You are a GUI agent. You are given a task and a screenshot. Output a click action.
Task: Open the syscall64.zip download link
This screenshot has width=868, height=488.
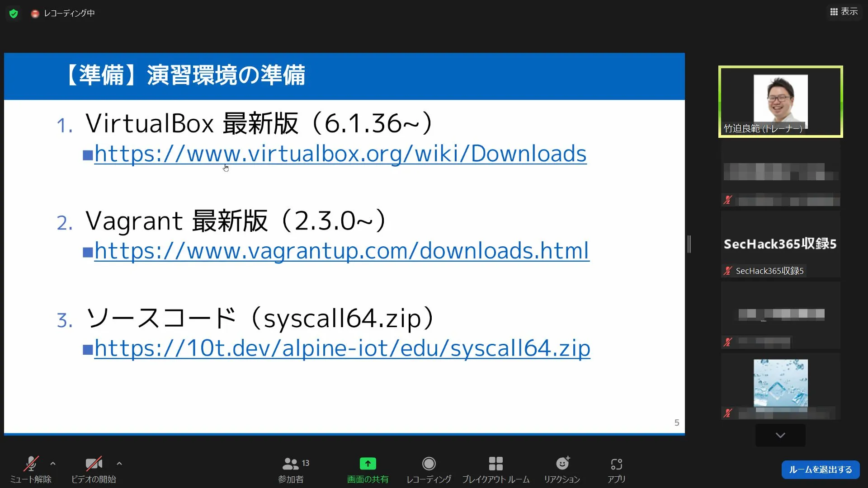[x=342, y=348]
